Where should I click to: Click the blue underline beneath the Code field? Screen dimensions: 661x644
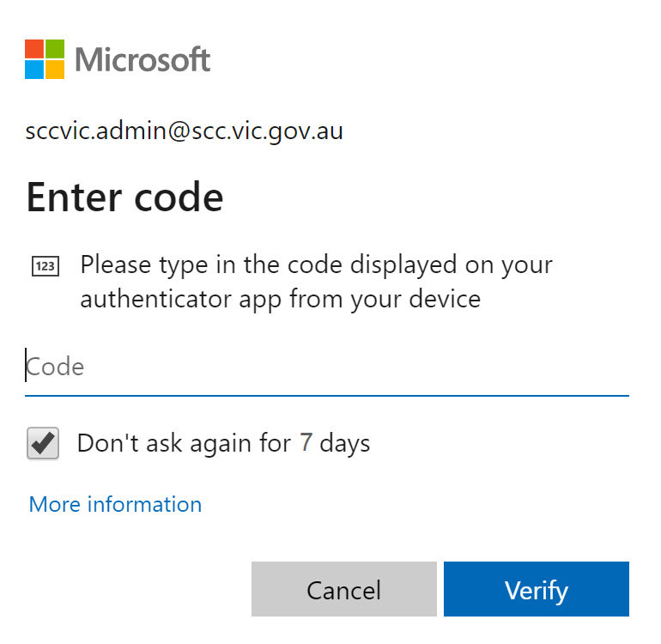(326, 396)
